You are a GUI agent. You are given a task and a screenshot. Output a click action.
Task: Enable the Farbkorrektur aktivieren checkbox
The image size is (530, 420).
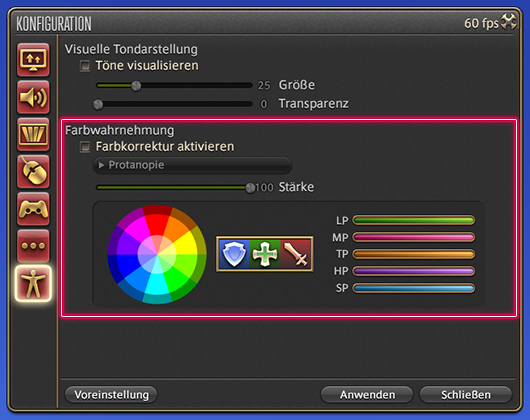click(85, 147)
